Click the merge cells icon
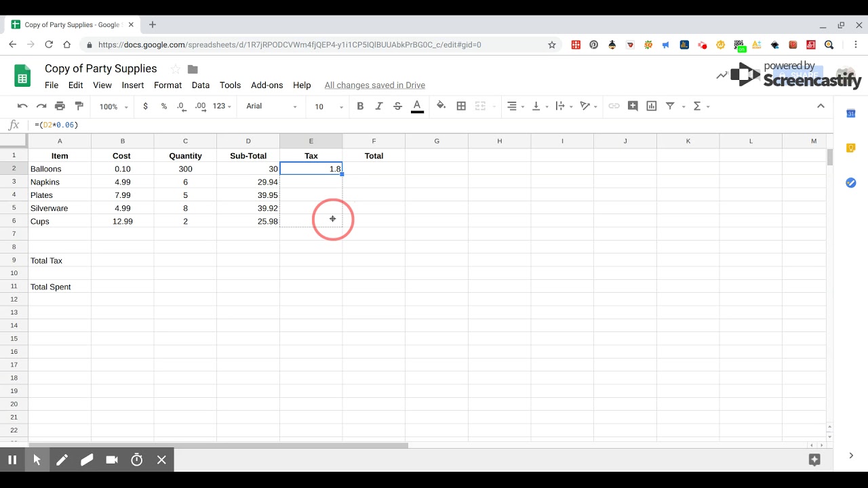 (x=480, y=106)
